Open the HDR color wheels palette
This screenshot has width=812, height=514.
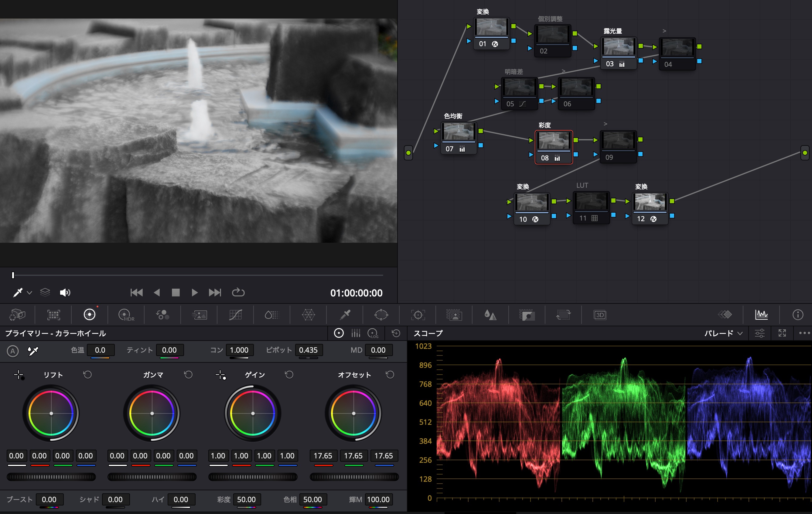click(126, 315)
